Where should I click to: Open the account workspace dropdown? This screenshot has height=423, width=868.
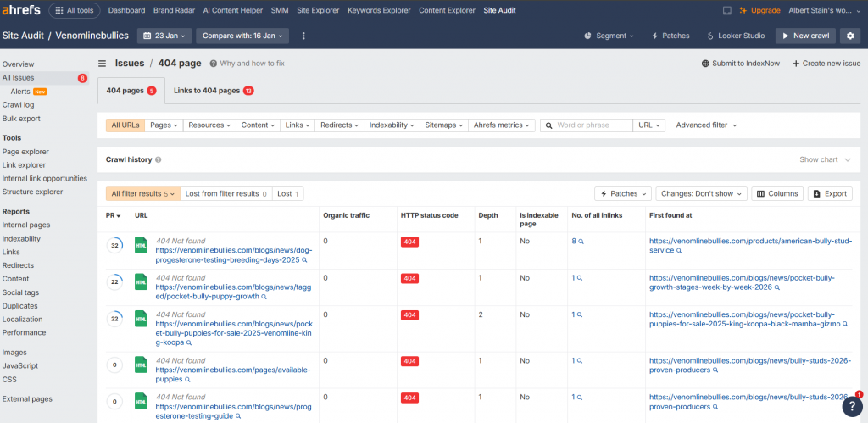[x=824, y=10]
